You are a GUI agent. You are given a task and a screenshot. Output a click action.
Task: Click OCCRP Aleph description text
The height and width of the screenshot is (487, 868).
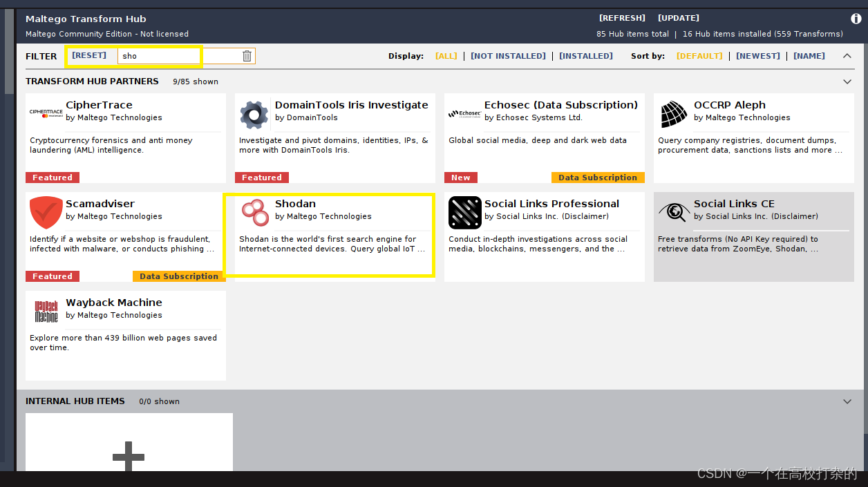pos(750,145)
